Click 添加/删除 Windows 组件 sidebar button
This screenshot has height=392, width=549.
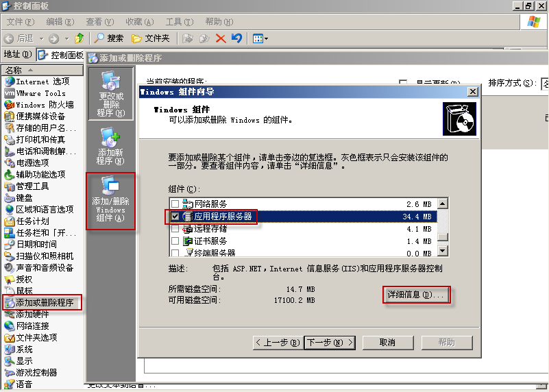coord(110,201)
